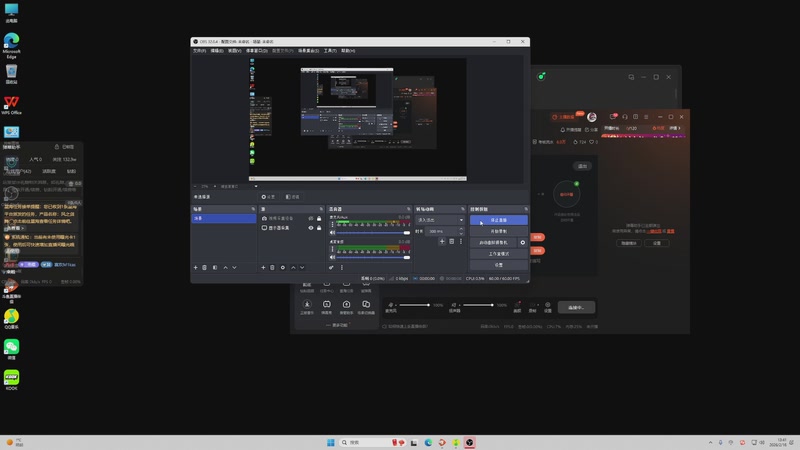Open Settings button in OBS Controls
The width and height of the screenshot is (800, 450).
[498, 265]
